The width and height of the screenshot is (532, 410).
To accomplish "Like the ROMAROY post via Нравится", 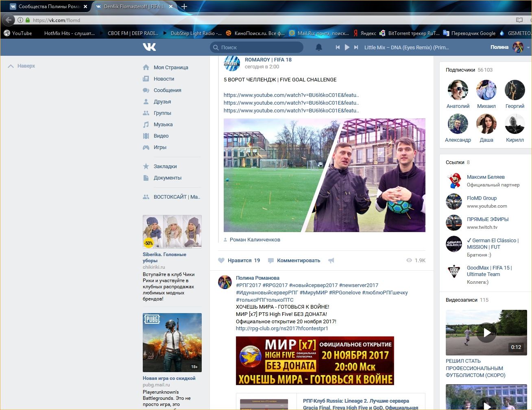I will (239, 261).
